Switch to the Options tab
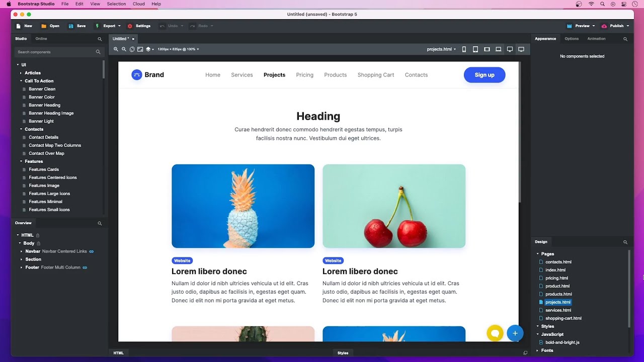Screen dimensions: 644x362 point(572,39)
